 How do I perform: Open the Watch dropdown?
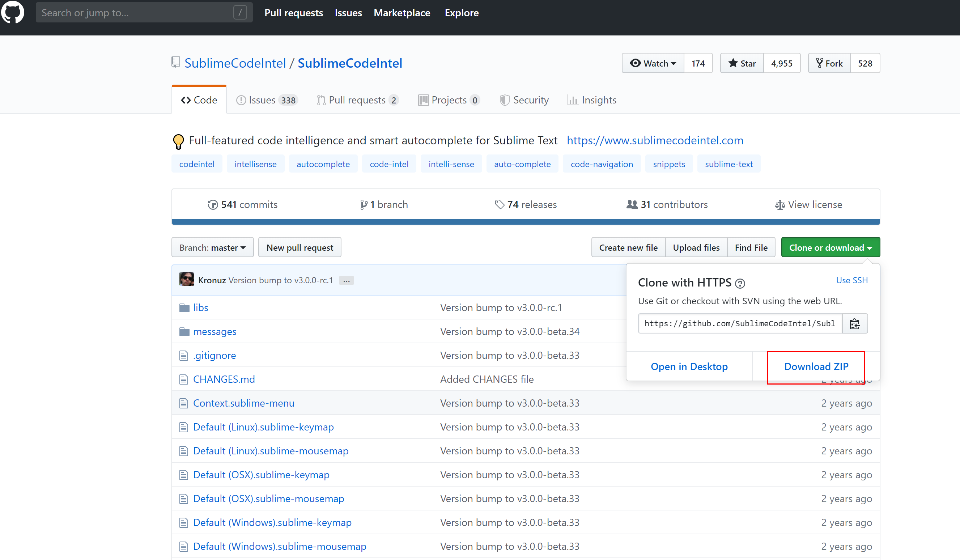click(x=653, y=63)
